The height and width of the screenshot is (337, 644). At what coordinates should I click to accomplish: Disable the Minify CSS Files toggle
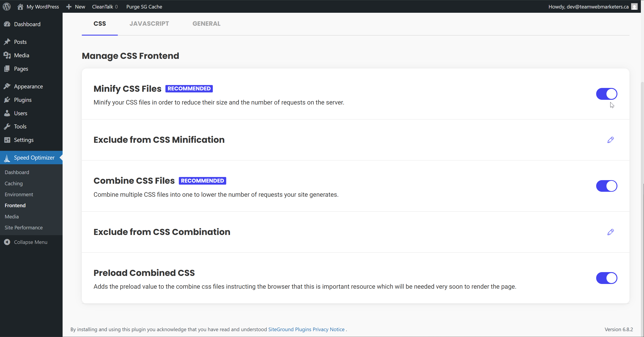606,94
